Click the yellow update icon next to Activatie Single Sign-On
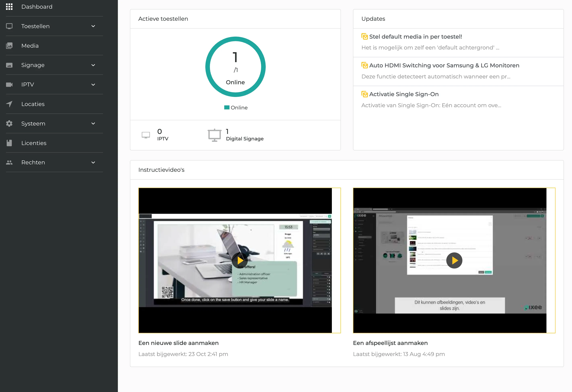The width and height of the screenshot is (572, 392). (x=365, y=94)
